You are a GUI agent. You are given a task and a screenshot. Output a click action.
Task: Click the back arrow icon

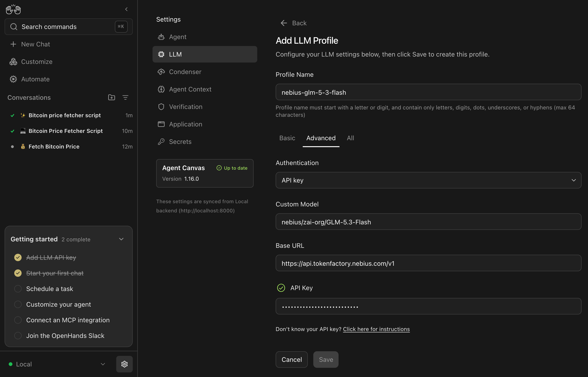click(x=284, y=23)
